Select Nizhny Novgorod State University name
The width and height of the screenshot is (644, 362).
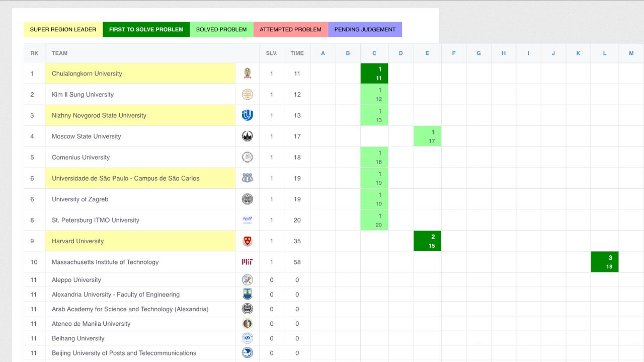(99, 115)
